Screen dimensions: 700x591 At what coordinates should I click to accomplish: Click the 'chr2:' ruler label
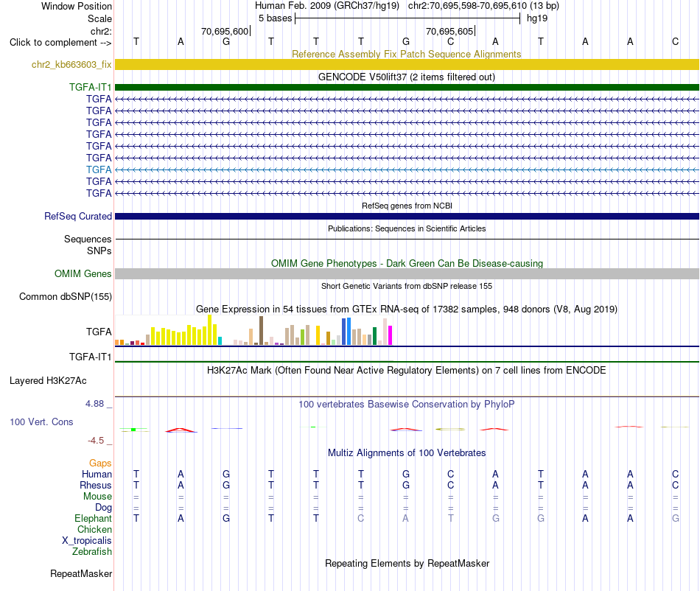click(101, 31)
